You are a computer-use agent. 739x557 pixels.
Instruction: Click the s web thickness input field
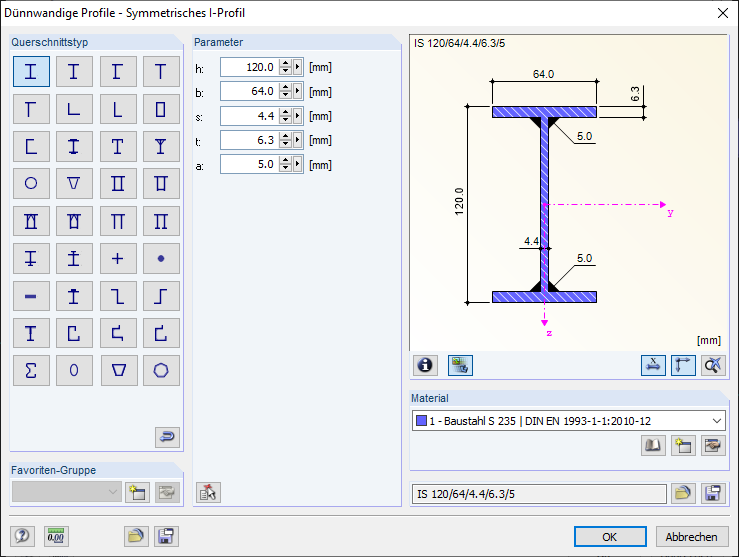point(249,115)
